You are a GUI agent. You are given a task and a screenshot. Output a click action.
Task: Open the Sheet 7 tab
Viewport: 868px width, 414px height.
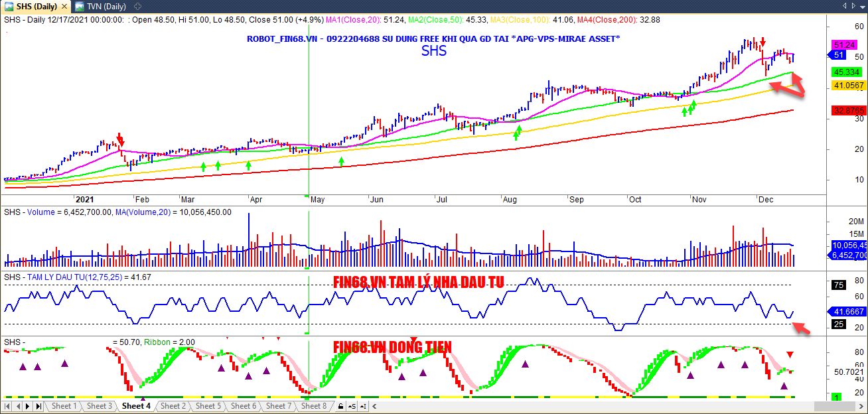(x=278, y=406)
